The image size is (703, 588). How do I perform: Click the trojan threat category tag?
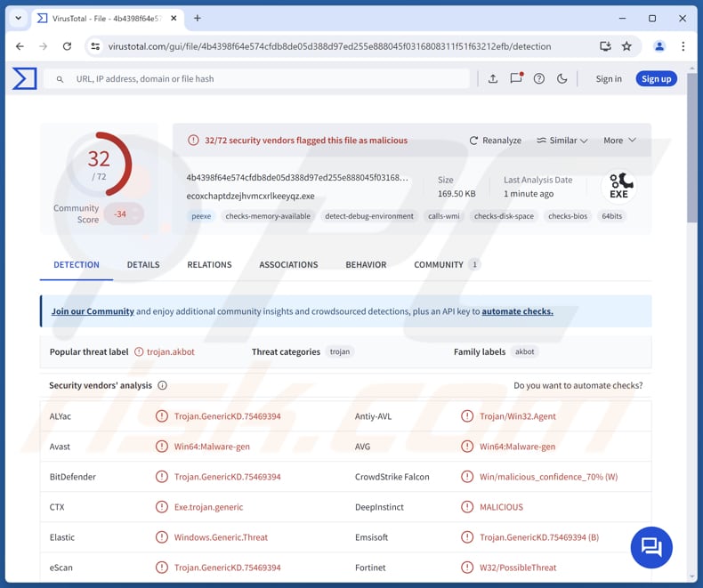click(x=340, y=351)
